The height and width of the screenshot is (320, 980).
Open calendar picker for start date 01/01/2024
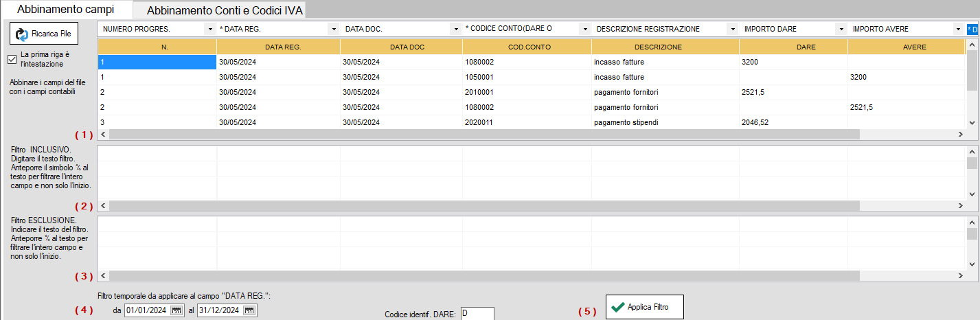click(x=177, y=310)
